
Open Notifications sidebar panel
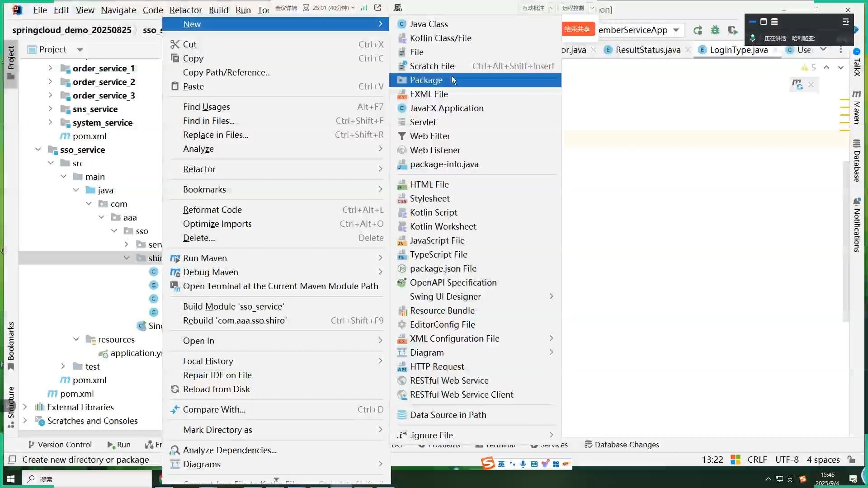(856, 225)
